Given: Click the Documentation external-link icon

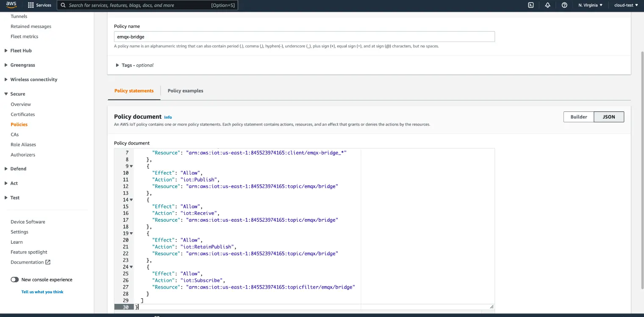Looking at the screenshot, I should 48,262.
